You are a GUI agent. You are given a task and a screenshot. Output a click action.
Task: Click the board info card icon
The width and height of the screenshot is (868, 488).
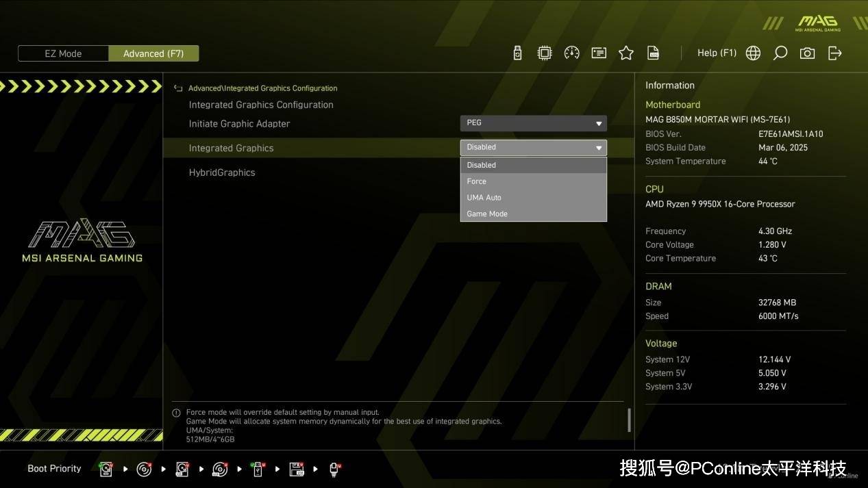click(x=599, y=53)
